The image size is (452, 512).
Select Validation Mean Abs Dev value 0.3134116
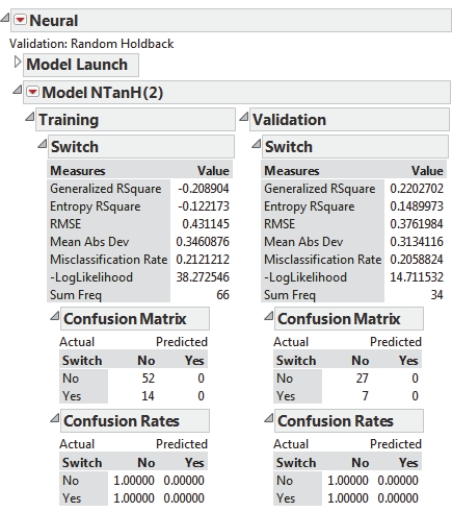click(x=417, y=242)
